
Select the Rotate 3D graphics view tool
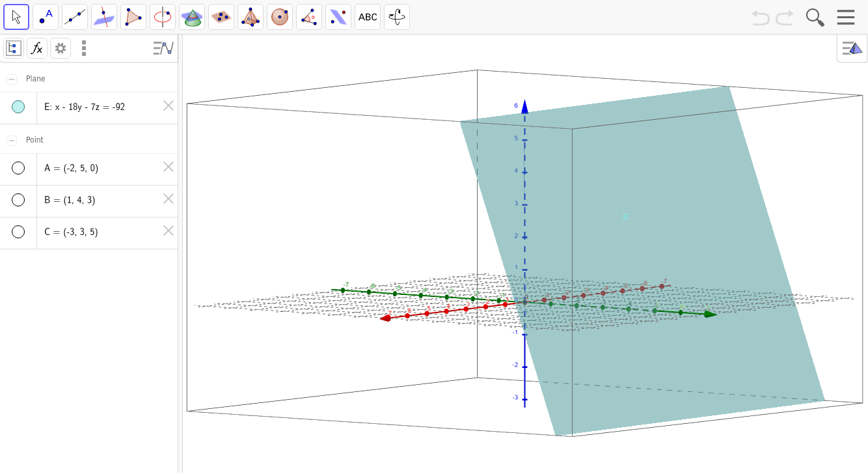coord(397,17)
